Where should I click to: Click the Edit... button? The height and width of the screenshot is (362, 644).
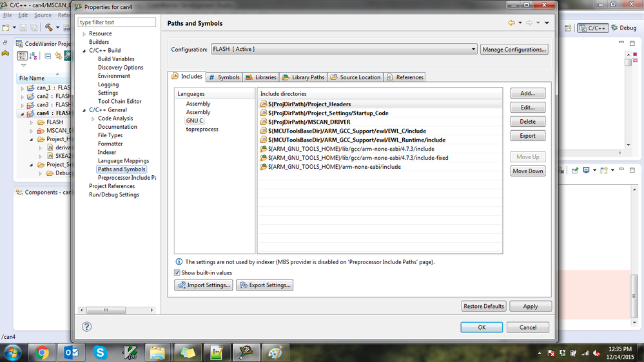[528, 108]
